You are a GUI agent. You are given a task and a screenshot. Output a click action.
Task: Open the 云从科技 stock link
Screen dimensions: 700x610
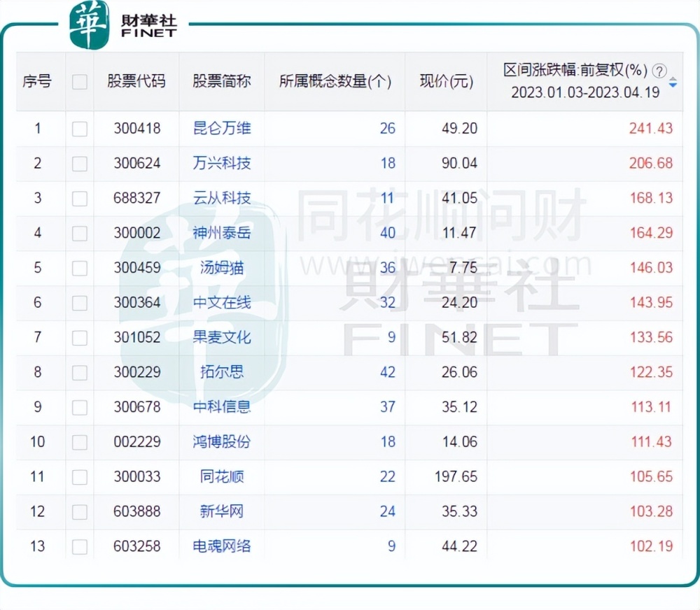click(222, 198)
